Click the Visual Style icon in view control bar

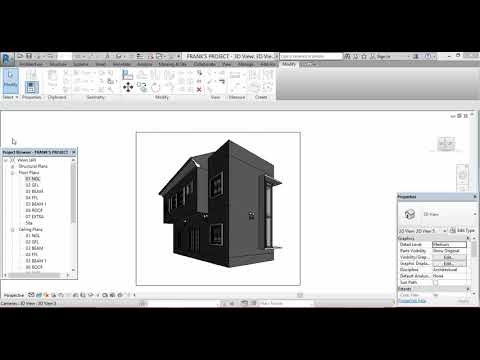[x=39, y=295]
